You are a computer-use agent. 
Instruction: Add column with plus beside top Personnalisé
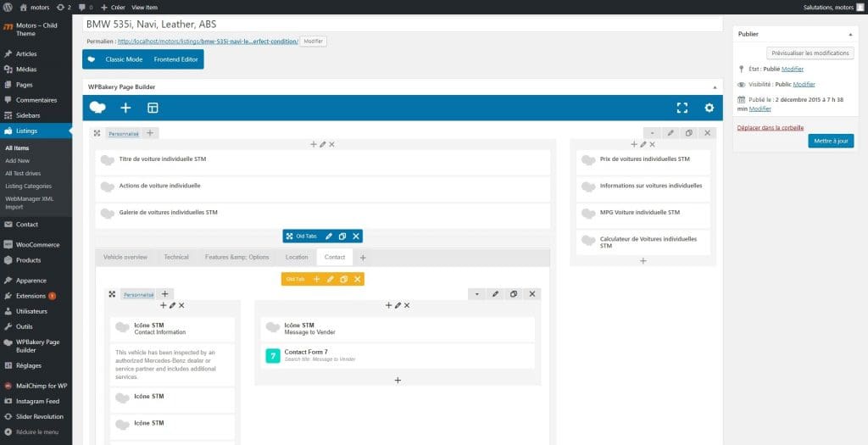pos(150,133)
